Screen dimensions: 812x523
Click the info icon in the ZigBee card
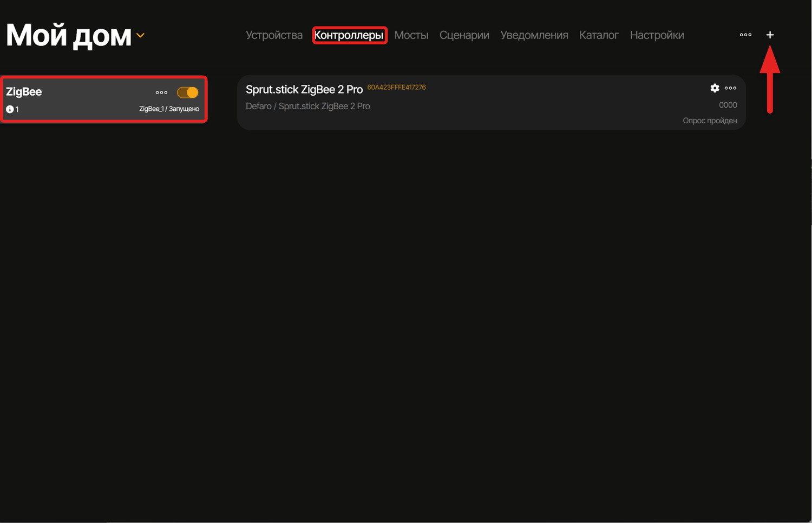tap(10, 109)
